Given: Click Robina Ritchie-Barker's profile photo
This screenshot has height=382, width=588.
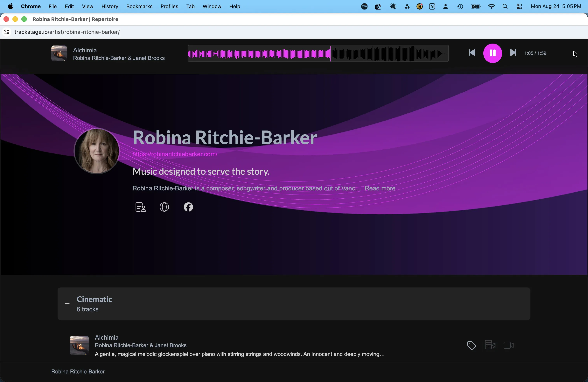Looking at the screenshot, I should (97, 151).
